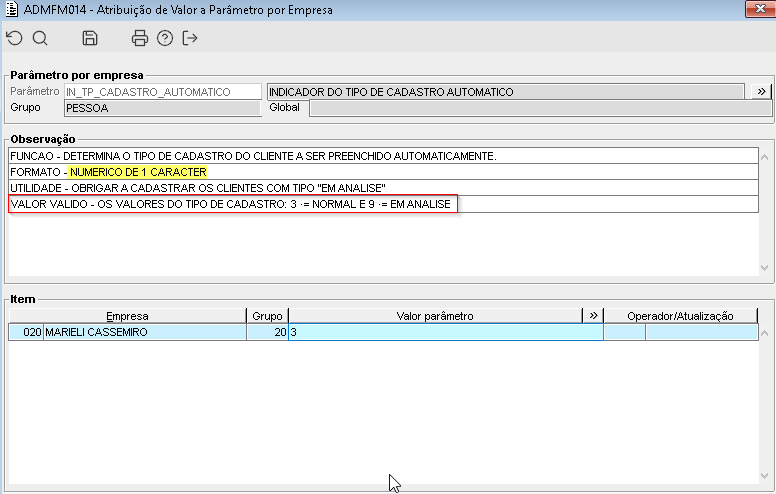Viewport: 776px width, 494px height.
Task: Expand parameter description with » button
Action: [761, 92]
